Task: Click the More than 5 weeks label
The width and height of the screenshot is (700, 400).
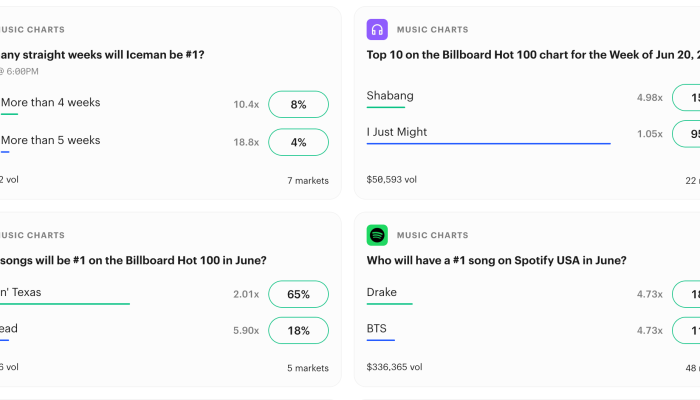Action: coord(50,140)
